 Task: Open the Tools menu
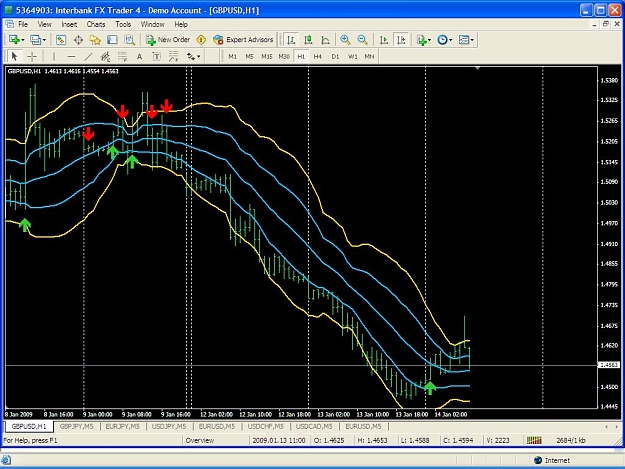[123, 24]
